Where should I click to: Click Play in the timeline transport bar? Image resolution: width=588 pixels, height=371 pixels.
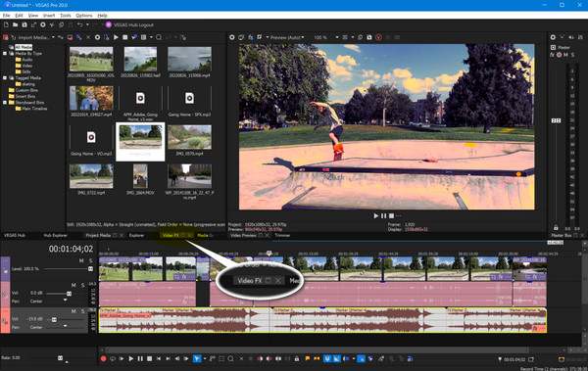click(x=131, y=358)
